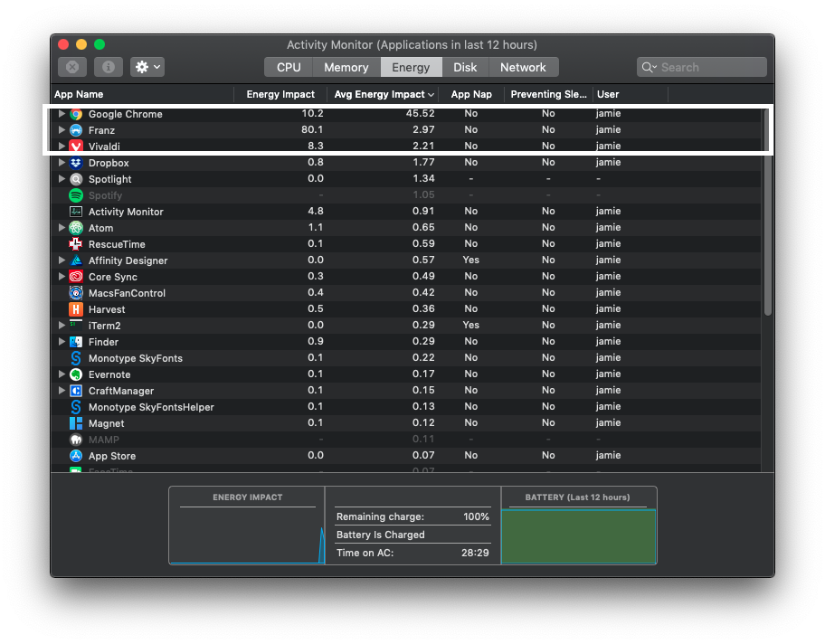Click the Monotype SkyFontsHelper icon
This screenshot has height=644, width=825.
pyautogui.click(x=76, y=408)
